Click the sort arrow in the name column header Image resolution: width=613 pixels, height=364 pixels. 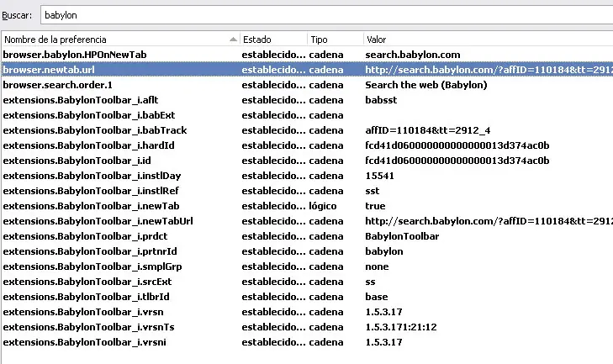(x=233, y=40)
